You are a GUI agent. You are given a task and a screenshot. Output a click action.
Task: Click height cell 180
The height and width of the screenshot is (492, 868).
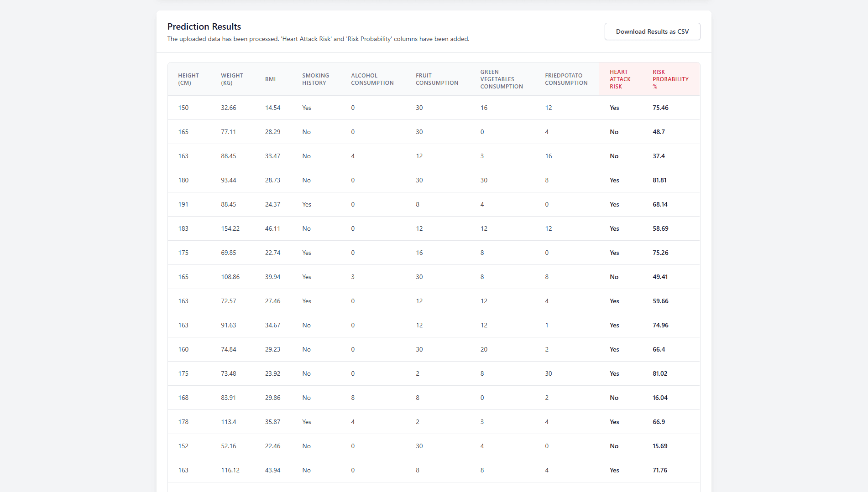tap(183, 181)
